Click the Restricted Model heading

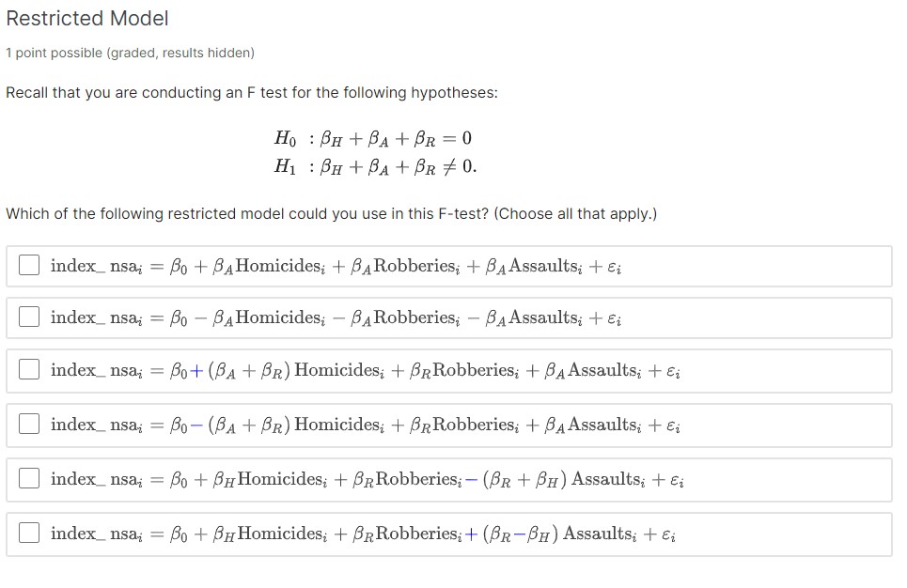87,18
